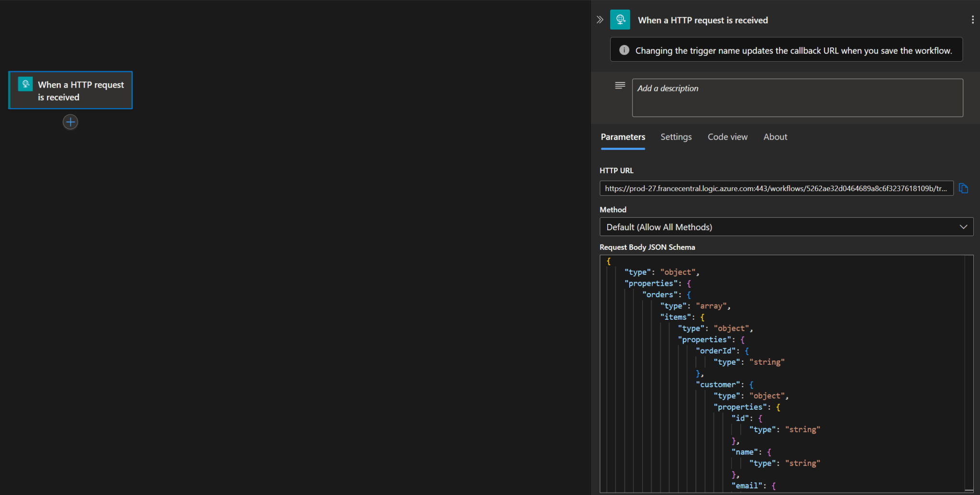Click the globe icon on the trigger card
Image resolution: width=980 pixels, height=495 pixels.
point(25,84)
